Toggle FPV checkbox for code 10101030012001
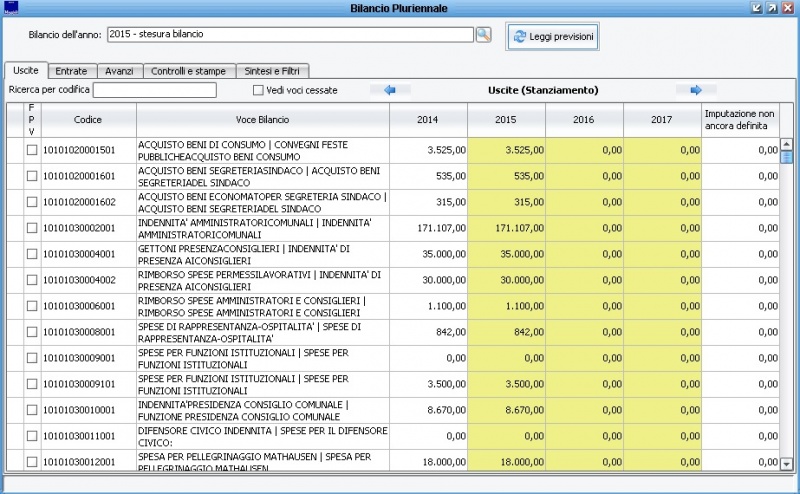800x494 pixels. coord(32,462)
